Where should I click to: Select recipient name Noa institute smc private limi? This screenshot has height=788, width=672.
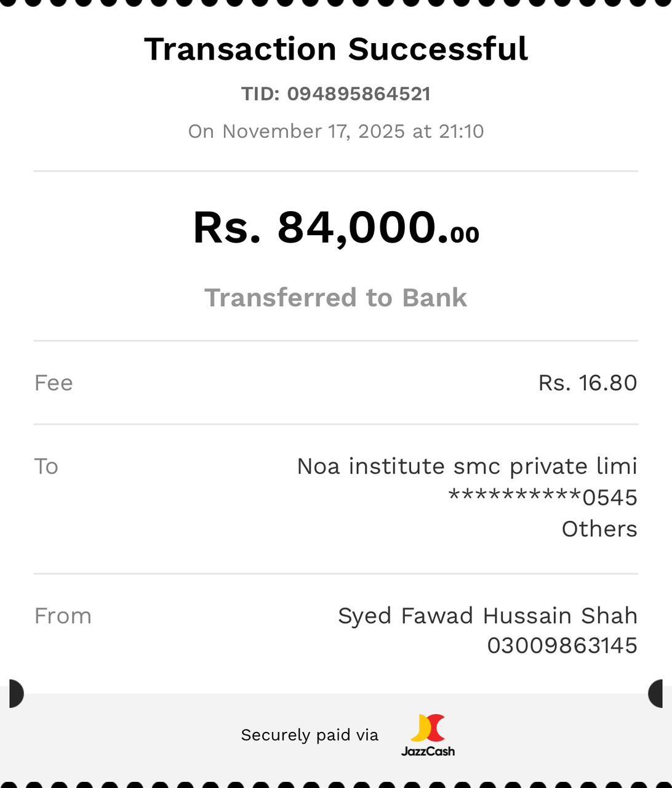pyautogui.click(x=466, y=467)
